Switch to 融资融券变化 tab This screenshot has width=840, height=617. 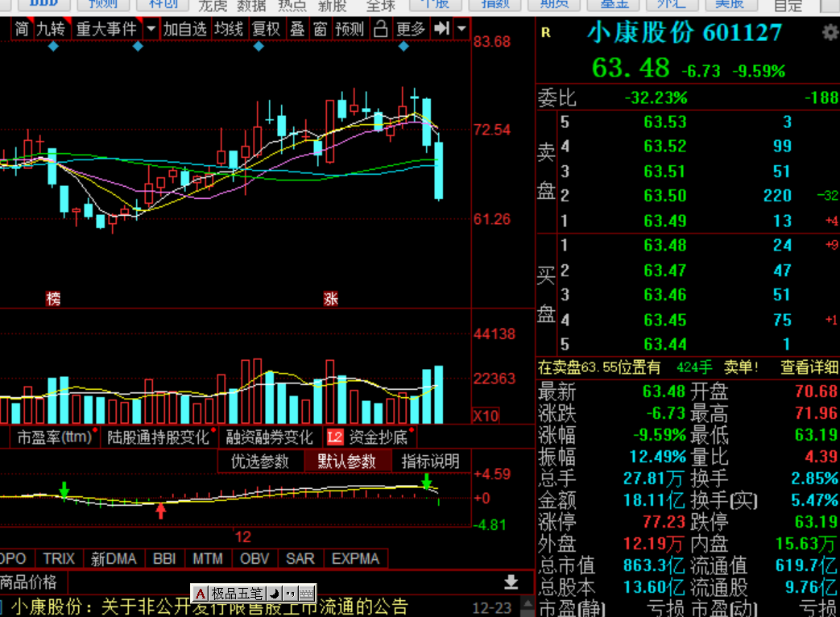(269, 437)
